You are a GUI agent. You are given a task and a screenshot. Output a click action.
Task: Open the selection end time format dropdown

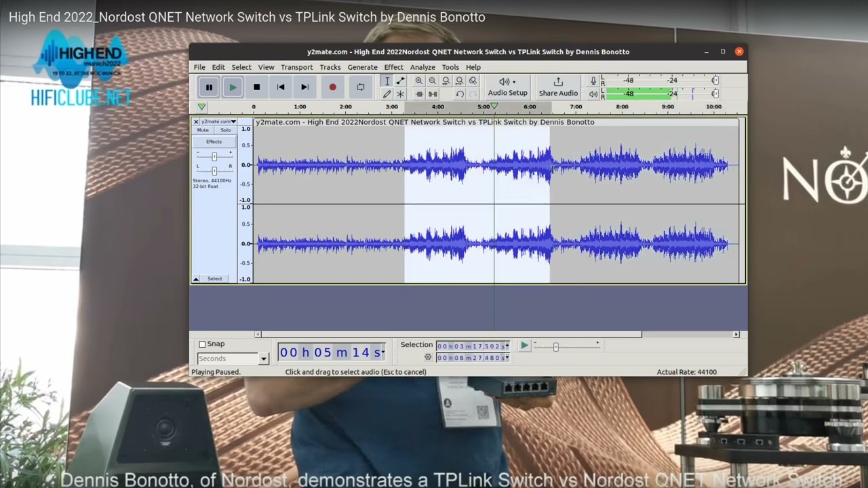pos(507,358)
